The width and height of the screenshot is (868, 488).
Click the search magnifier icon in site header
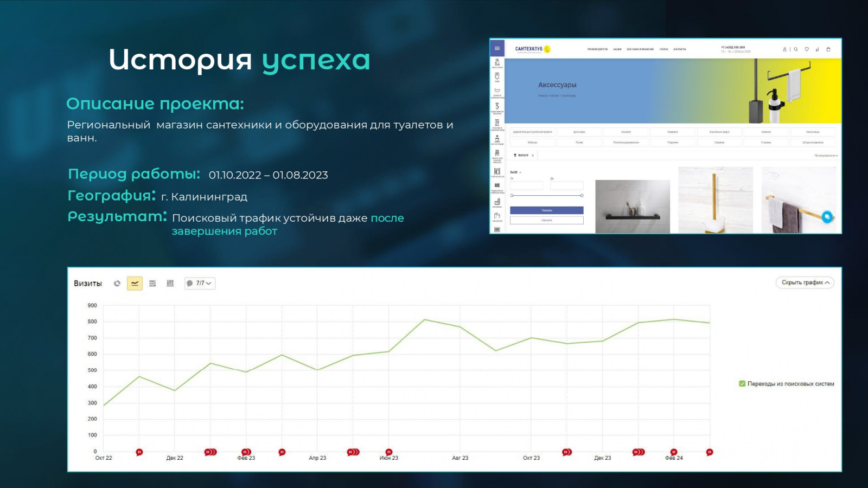[x=796, y=49]
